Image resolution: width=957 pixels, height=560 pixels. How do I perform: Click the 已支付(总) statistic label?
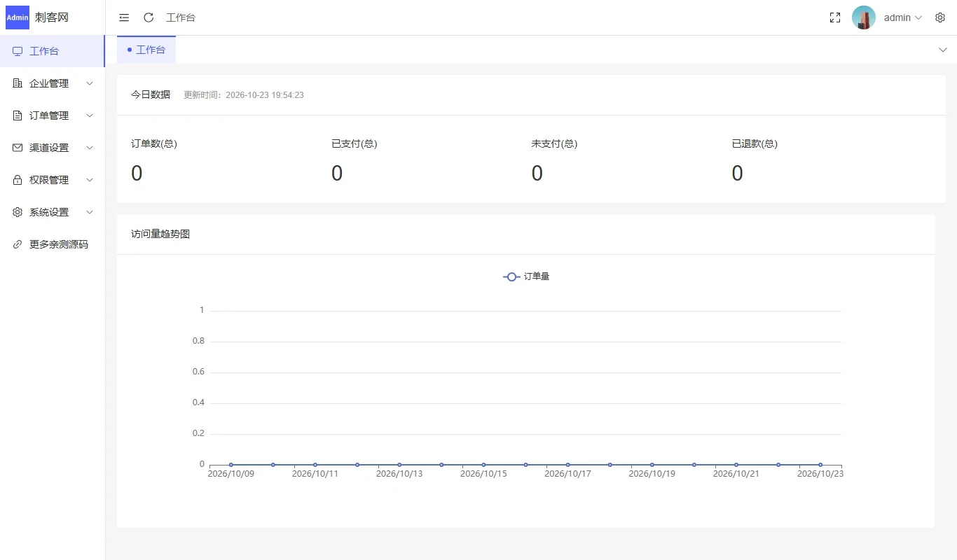click(x=354, y=143)
